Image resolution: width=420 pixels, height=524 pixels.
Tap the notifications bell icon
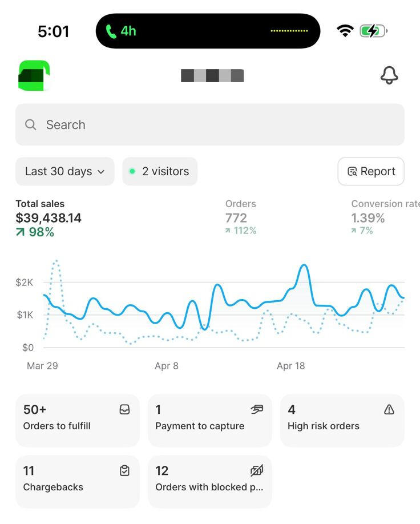389,75
